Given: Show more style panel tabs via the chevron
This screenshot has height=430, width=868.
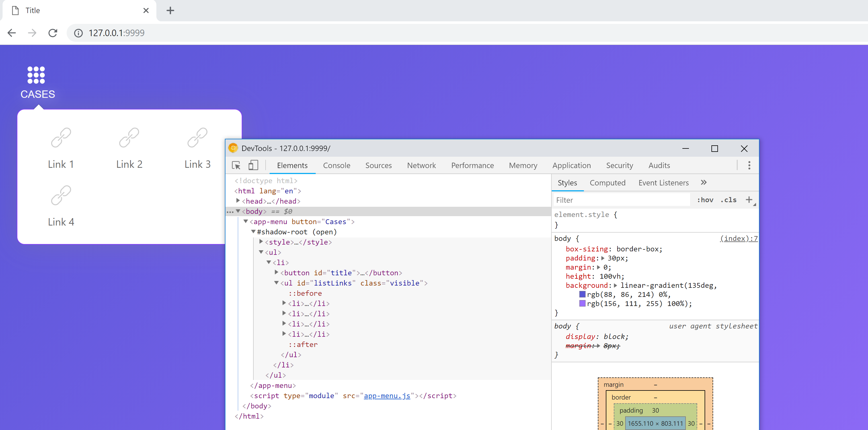Looking at the screenshot, I should pyautogui.click(x=703, y=183).
